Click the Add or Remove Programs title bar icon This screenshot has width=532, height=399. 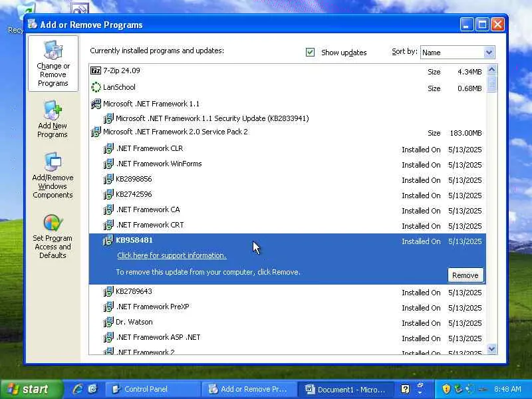point(33,24)
